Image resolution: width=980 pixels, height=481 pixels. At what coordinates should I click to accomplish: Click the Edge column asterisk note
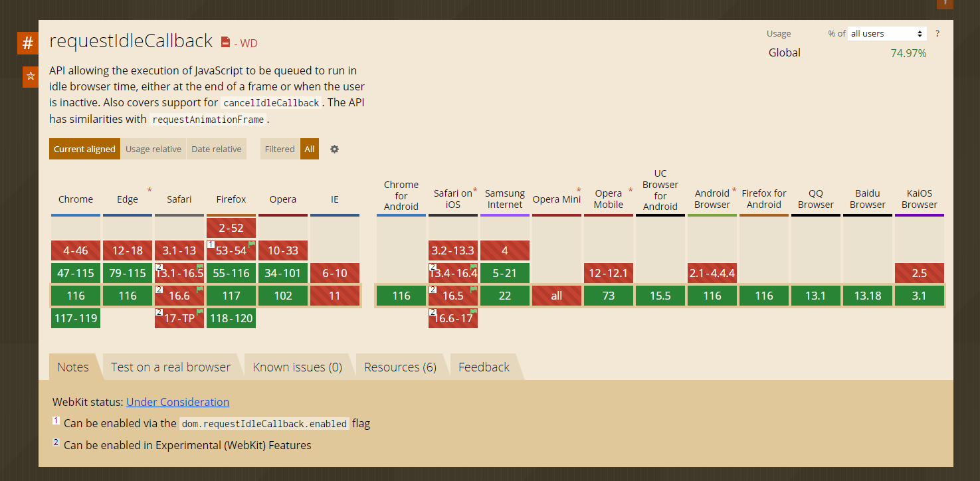(x=149, y=191)
